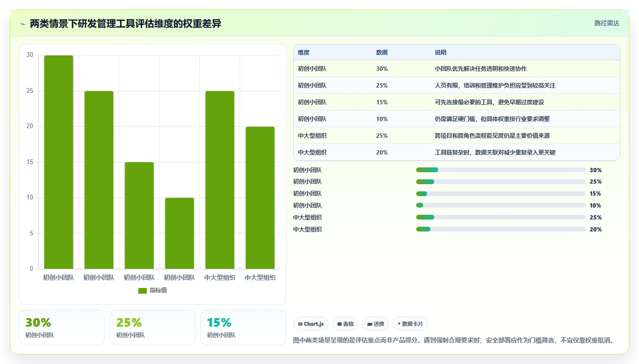Viewport: 639px width, 364px height.
Task: Click the 中大型组织 chart bar reaching 25
Action: 220,180
